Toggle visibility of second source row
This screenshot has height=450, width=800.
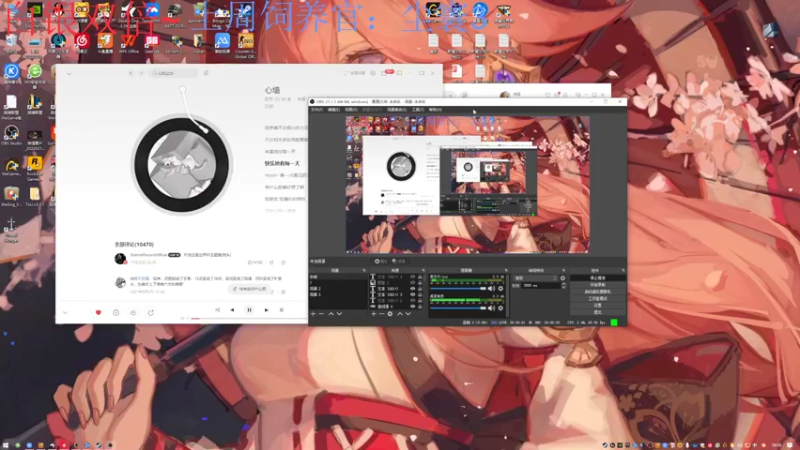tap(413, 282)
